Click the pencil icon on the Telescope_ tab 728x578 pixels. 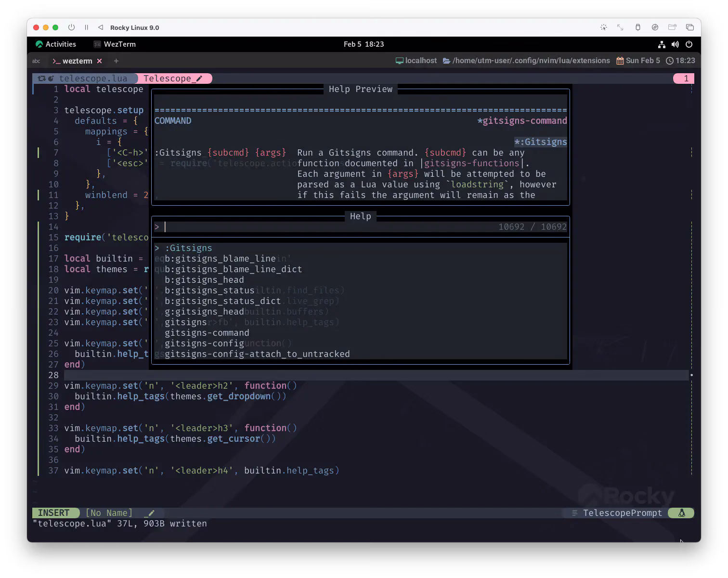[199, 79]
